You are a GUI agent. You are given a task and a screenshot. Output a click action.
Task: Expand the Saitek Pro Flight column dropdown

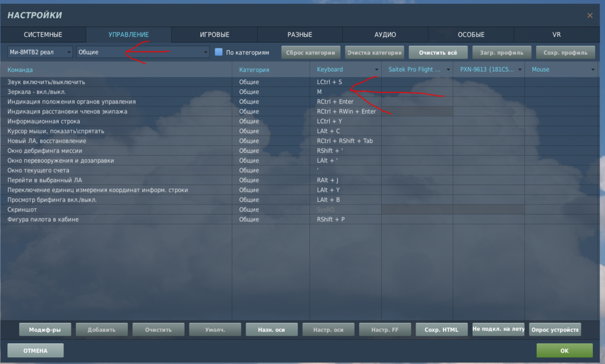coord(448,70)
